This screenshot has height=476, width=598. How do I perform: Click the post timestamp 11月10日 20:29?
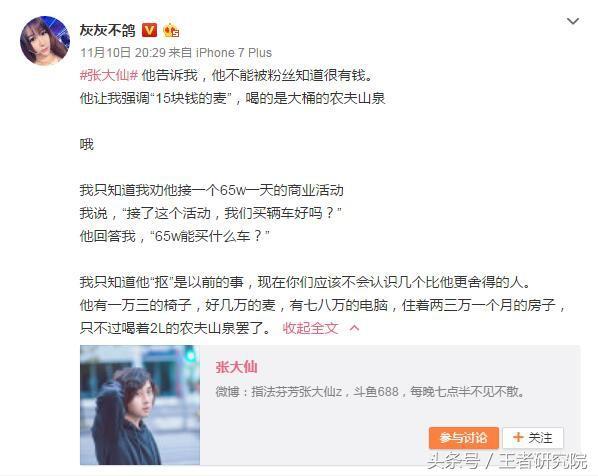123,53
